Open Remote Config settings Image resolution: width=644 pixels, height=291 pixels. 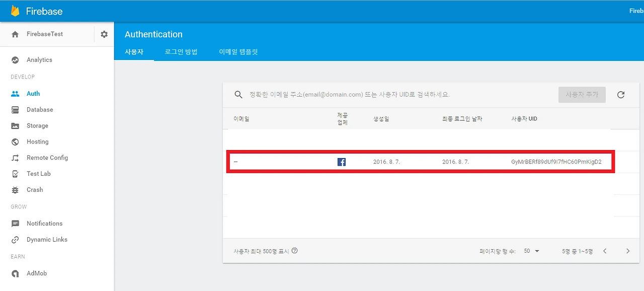tap(47, 158)
